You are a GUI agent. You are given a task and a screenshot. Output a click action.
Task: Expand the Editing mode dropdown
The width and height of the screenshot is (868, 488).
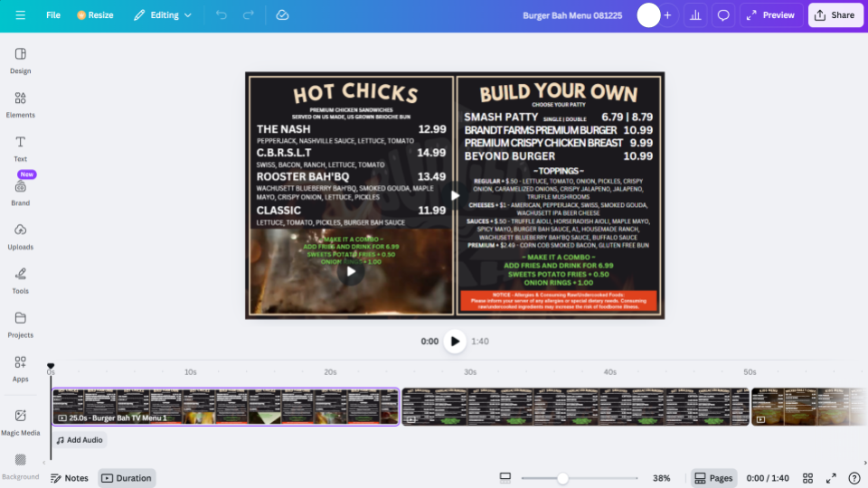pos(163,15)
